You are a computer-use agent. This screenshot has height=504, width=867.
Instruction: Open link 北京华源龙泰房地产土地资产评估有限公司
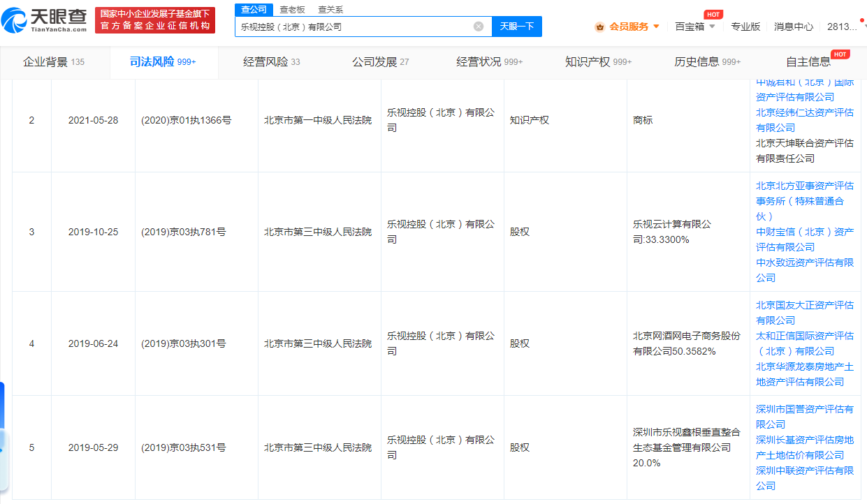(805, 374)
